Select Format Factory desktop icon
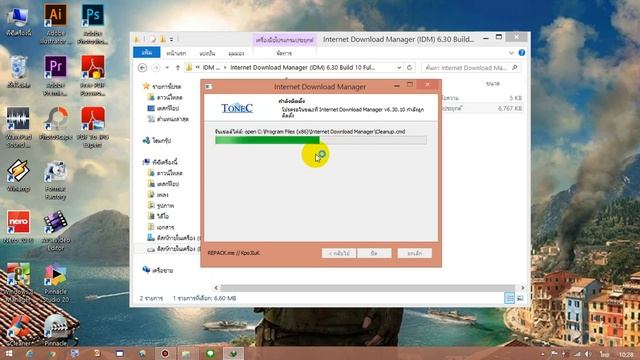The width and height of the screenshot is (640, 360). 55,180
